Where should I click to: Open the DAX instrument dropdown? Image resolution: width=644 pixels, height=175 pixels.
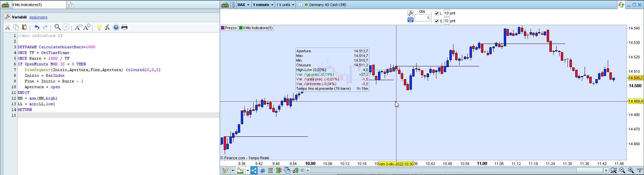[x=244, y=5]
